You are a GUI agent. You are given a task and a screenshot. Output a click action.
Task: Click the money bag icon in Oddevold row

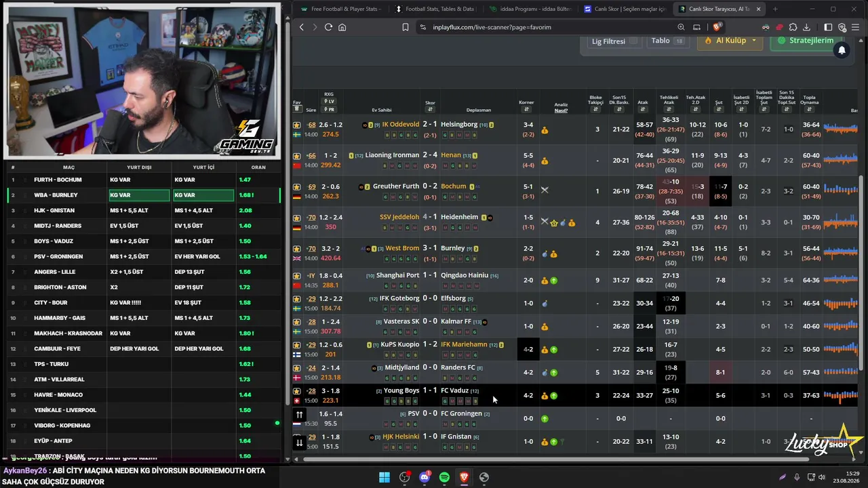[545, 129]
